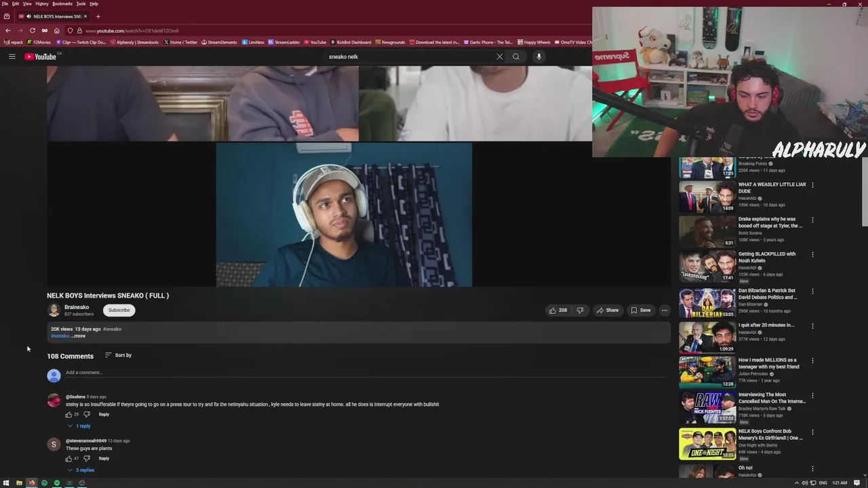Screen dimensions: 868x488
Task: Expand 3 replies under These guys are plants
Action: (80, 470)
